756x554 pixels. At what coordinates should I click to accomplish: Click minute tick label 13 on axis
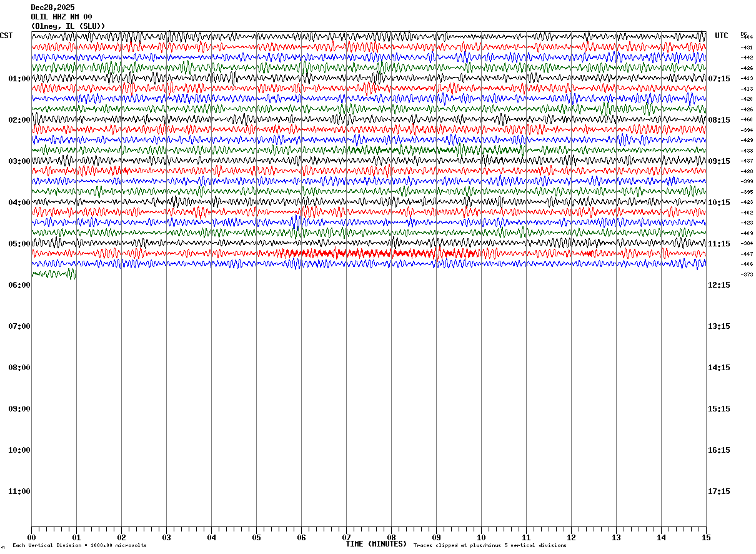coord(616,537)
